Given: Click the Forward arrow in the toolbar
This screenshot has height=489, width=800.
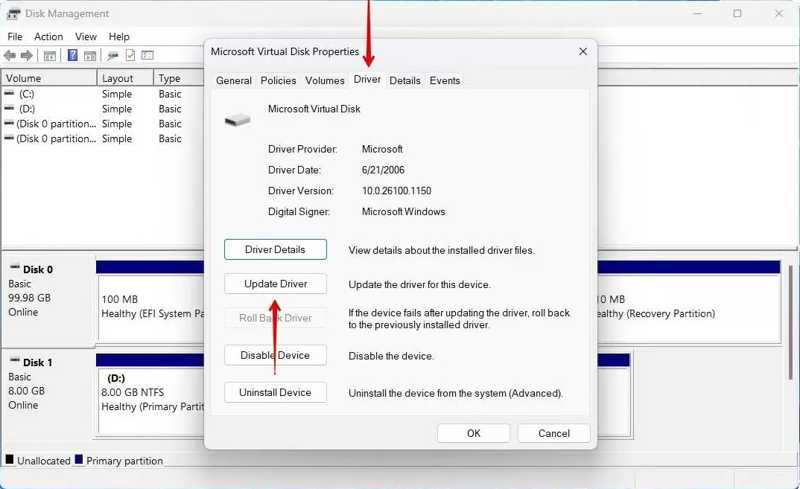Looking at the screenshot, I should pos(28,55).
